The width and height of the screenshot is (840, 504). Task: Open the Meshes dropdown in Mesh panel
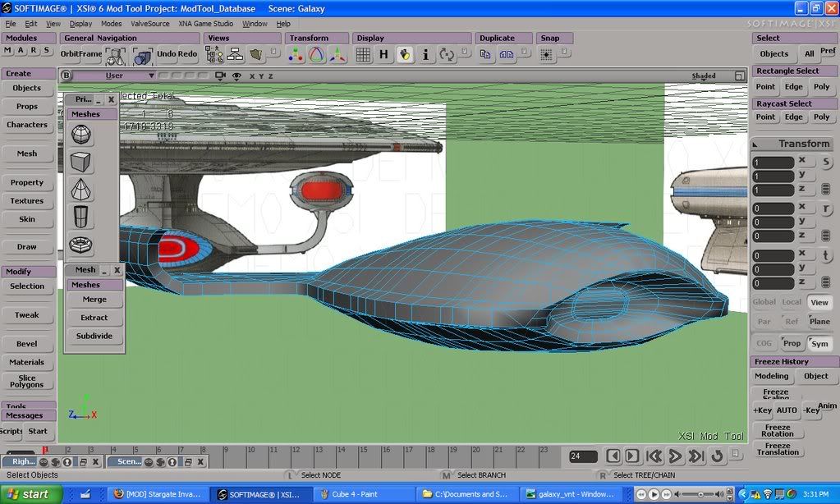pyautogui.click(x=94, y=285)
